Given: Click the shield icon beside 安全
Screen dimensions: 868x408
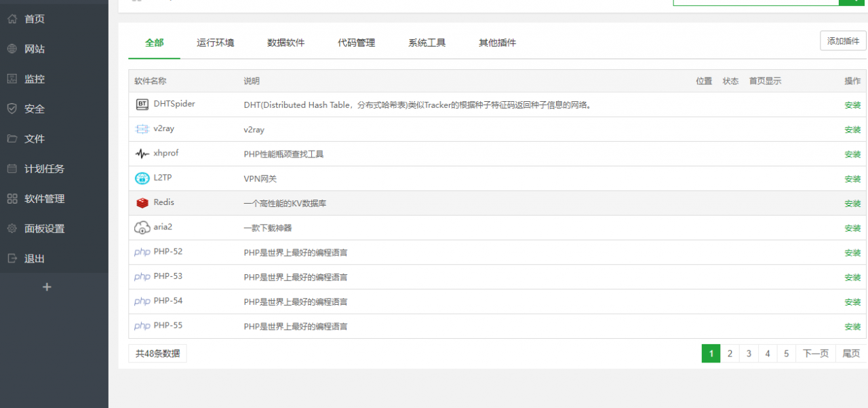Looking at the screenshot, I should coord(12,109).
